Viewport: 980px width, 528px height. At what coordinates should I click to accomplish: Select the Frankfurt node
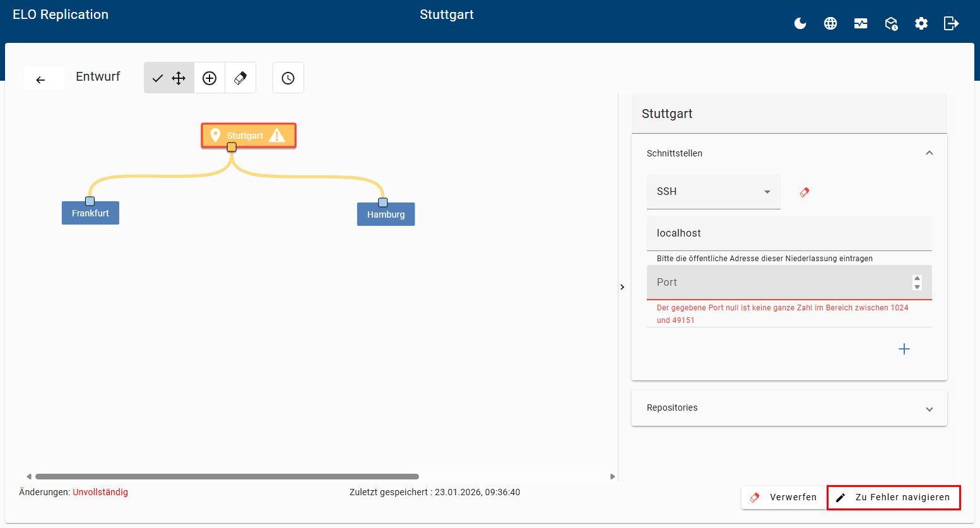pyautogui.click(x=90, y=213)
